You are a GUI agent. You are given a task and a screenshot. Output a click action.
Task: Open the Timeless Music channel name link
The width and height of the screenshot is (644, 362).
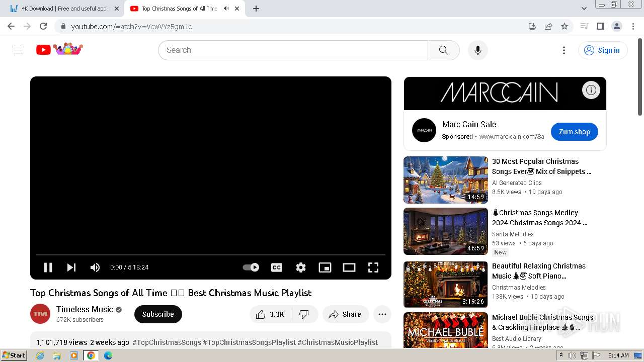click(85, 309)
